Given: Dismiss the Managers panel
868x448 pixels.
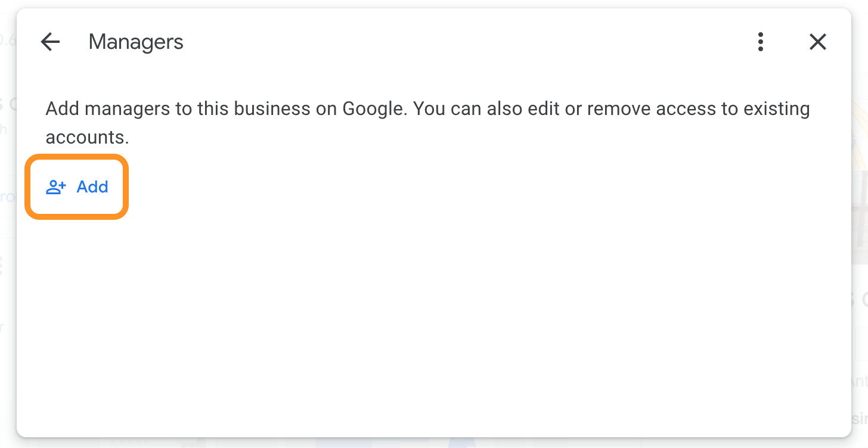Looking at the screenshot, I should coord(818,42).
